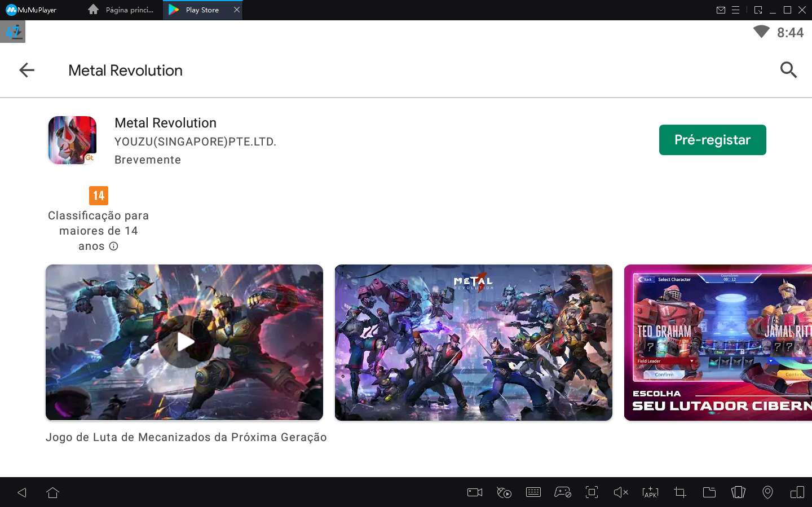Tap the age 14 rating badge
Image resolution: width=812 pixels, height=507 pixels.
click(x=99, y=196)
